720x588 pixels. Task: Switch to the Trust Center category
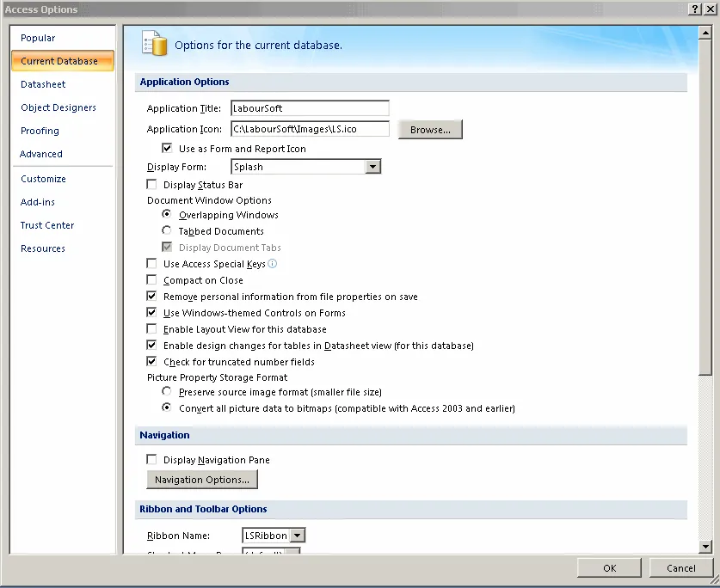click(x=46, y=224)
